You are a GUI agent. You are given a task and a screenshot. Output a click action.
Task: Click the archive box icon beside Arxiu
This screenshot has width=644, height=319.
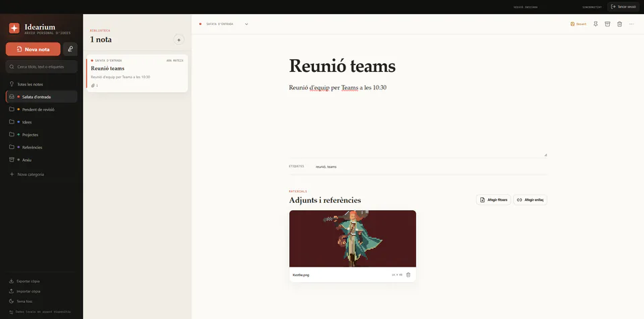coord(12,160)
